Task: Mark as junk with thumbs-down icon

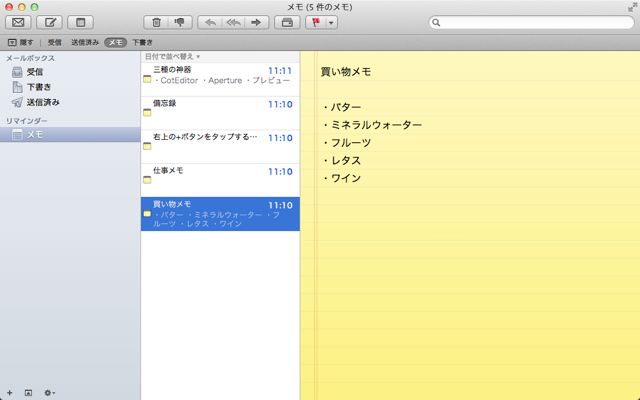Action: (180, 22)
